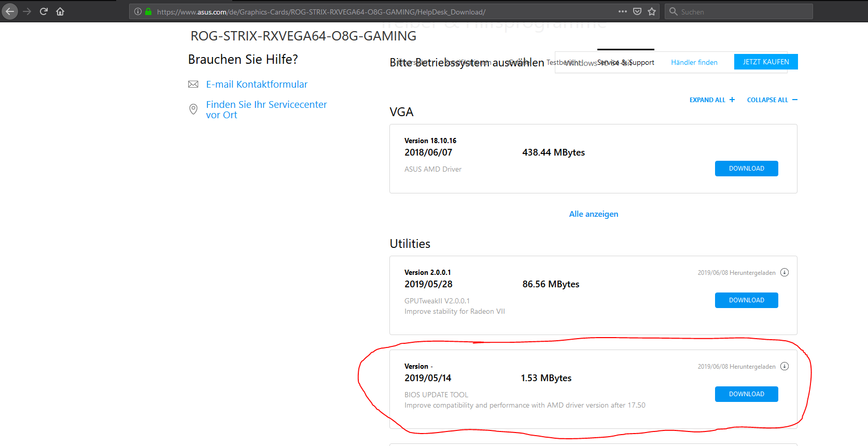Click the 2019/05/28 release date
868x446 pixels.
tap(428, 284)
